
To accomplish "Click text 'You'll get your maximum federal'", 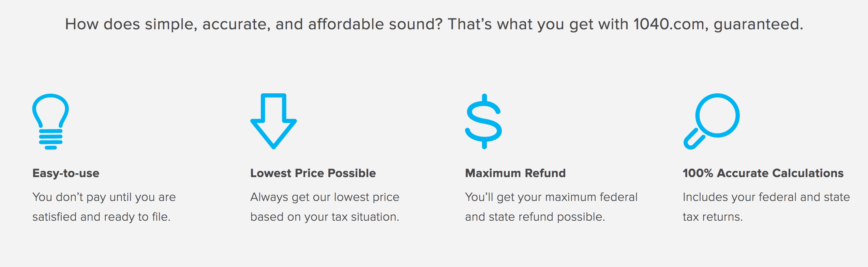I will [x=551, y=197].
